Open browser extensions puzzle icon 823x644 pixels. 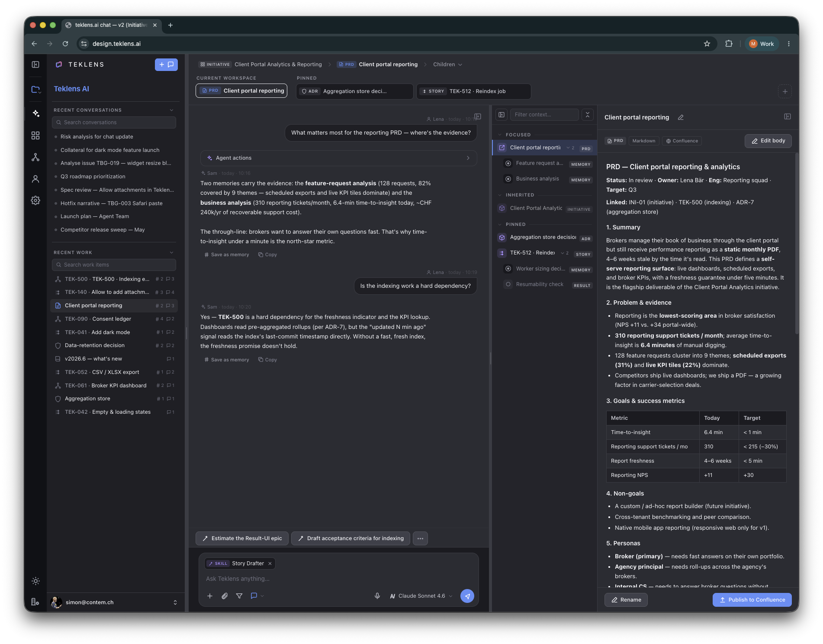click(729, 44)
